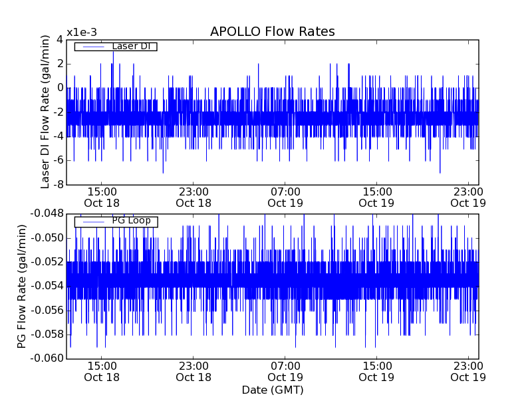Click the blue line sample in PG Loop legend
This screenshot has height=399, width=532.
[x=93, y=221]
